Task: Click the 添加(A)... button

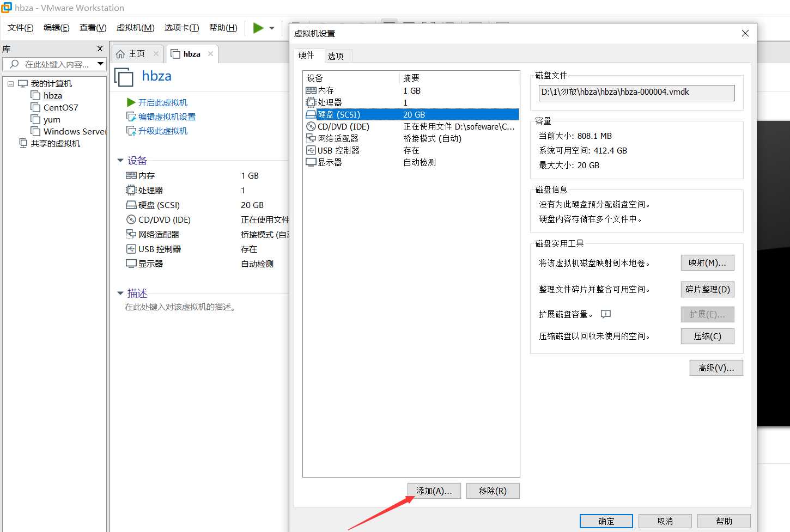Action: click(x=434, y=491)
